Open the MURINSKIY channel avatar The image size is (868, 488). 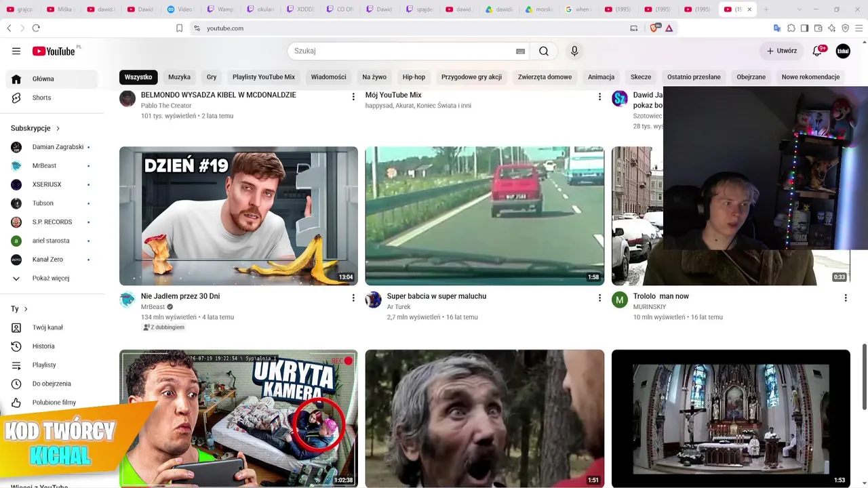[620, 300]
